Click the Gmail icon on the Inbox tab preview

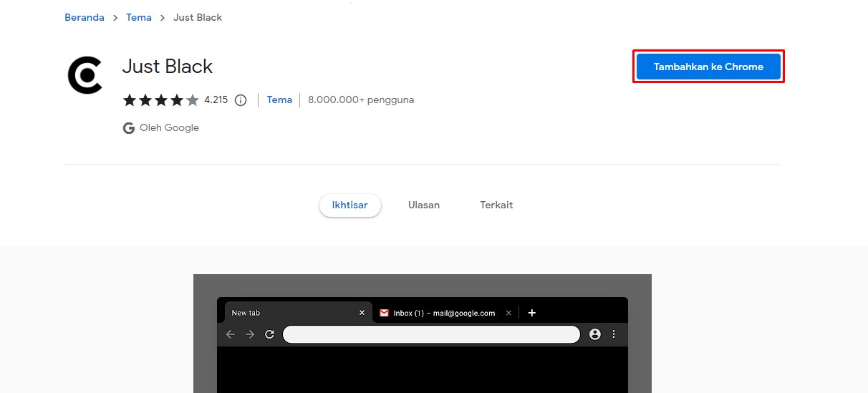tap(384, 313)
